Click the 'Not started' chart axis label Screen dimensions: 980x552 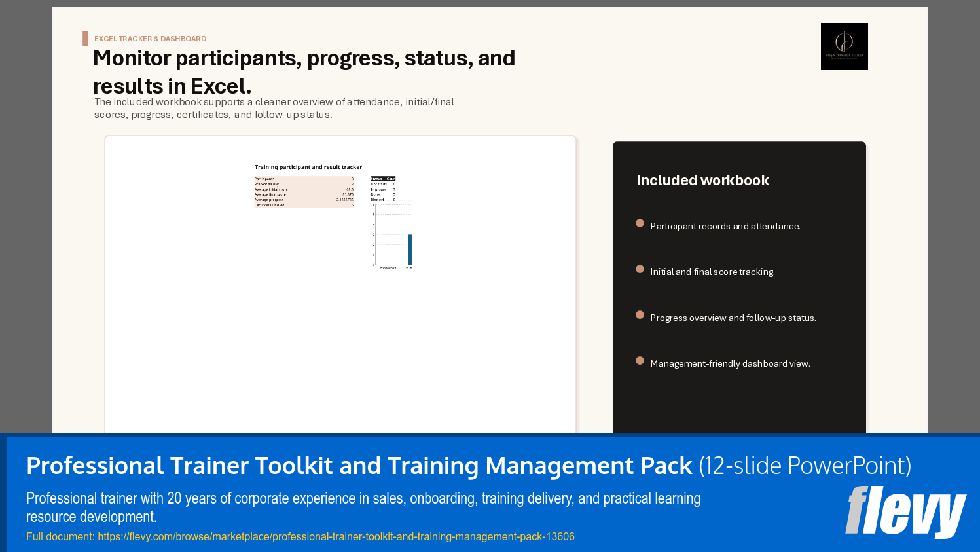[388, 268]
